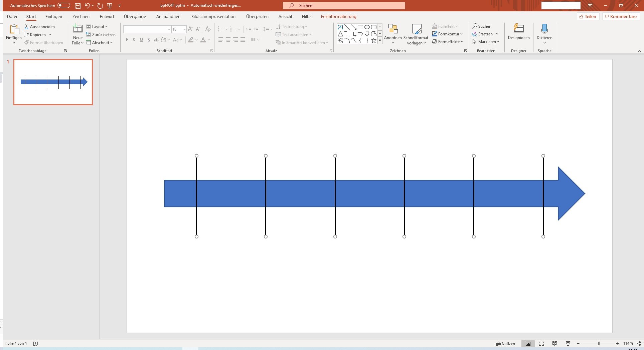The width and height of the screenshot is (644, 350).
Task: Expand the Layout dropdown
Action: tap(97, 26)
